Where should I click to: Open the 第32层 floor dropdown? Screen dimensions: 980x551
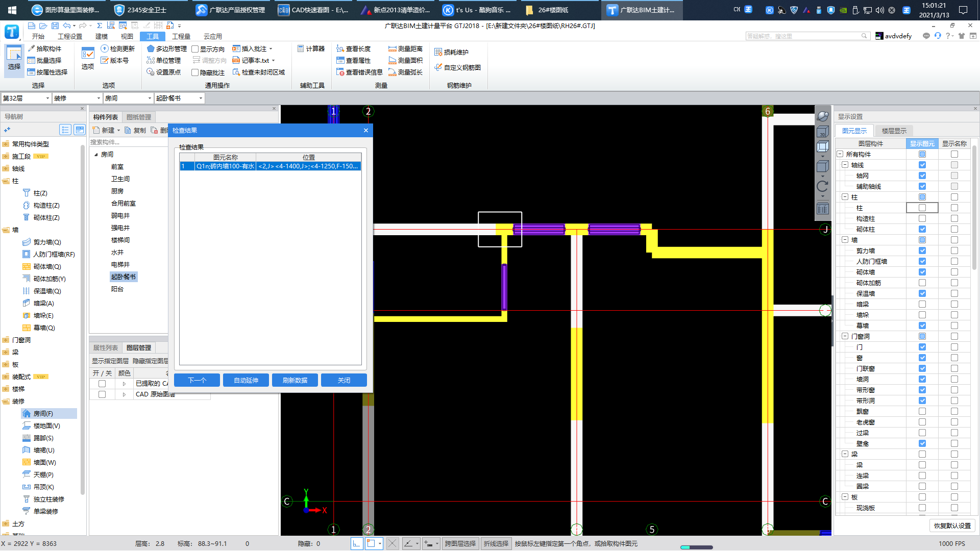point(26,98)
